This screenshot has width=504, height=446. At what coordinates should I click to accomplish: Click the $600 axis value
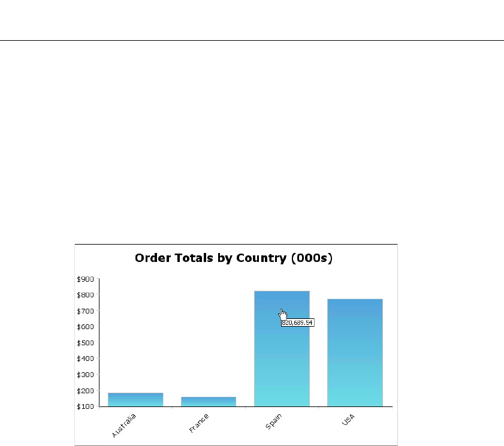tap(85, 327)
